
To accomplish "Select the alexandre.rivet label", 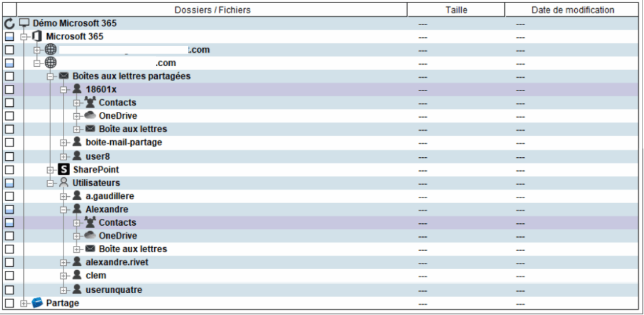I will click(x=117, y=262).
